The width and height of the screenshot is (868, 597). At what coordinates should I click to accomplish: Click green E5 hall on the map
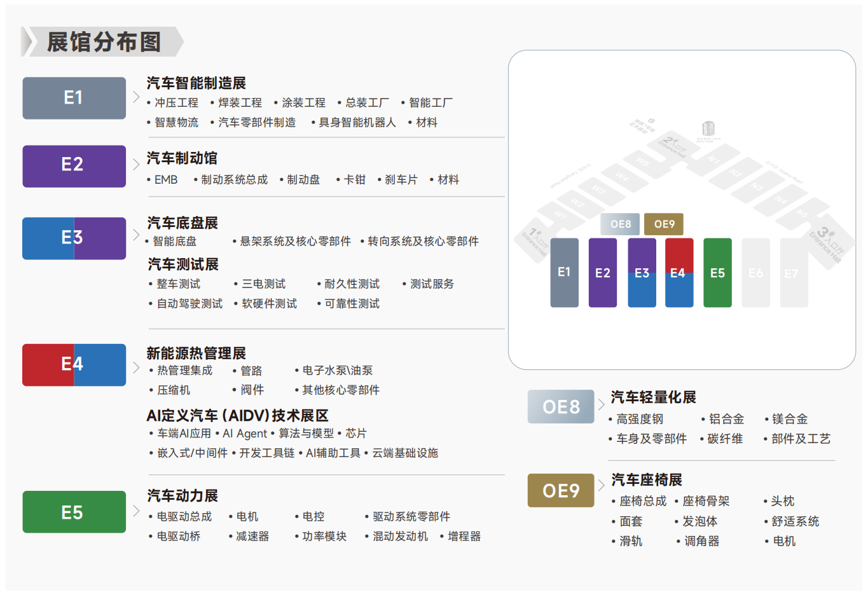tap(717, 273)
